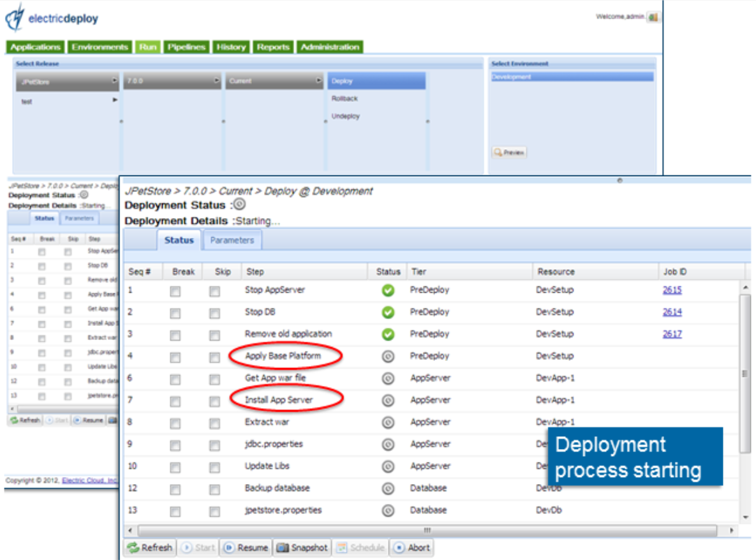Screen dimensions: 756x560
Task: Select the Rollback action
Action: click(345, 98)
